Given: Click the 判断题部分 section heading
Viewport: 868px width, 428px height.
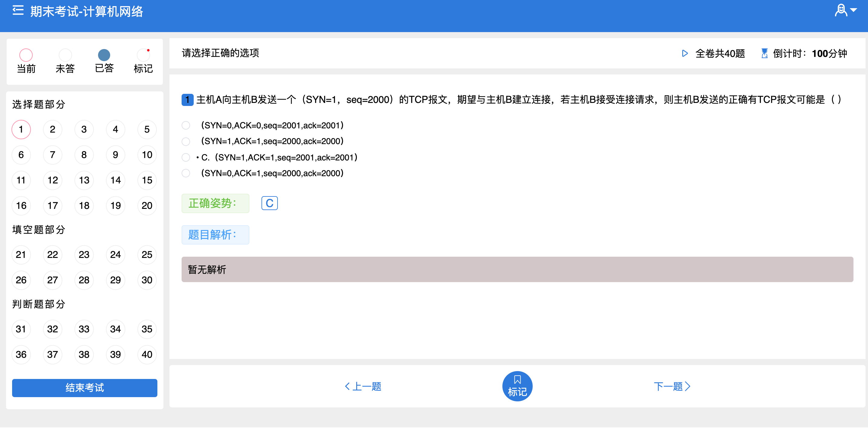Looking at the screenshot, I should click(x=39, y=304).
